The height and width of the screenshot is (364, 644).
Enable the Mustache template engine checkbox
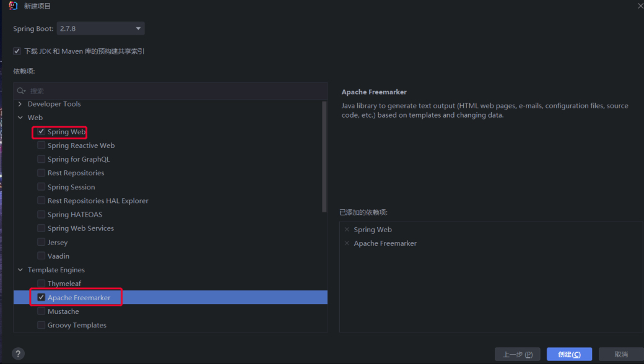pyautogui.click(x=41, y=311)
